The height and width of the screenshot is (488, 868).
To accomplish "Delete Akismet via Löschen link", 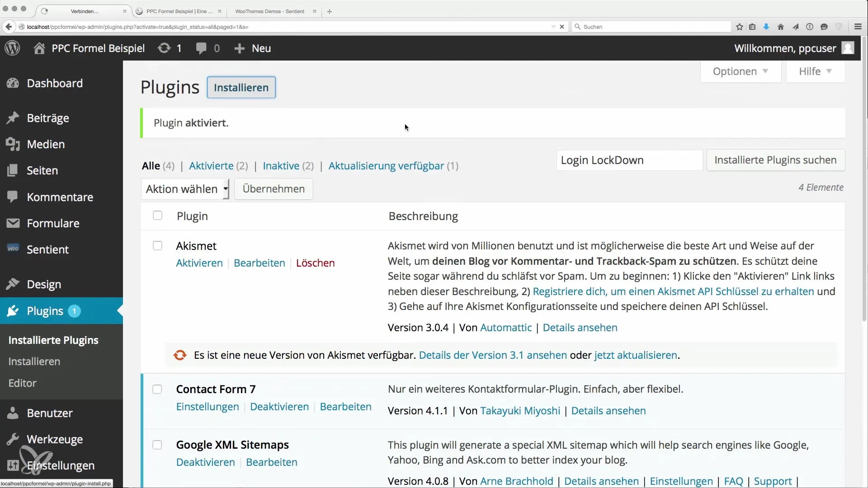I will point(316,263).
